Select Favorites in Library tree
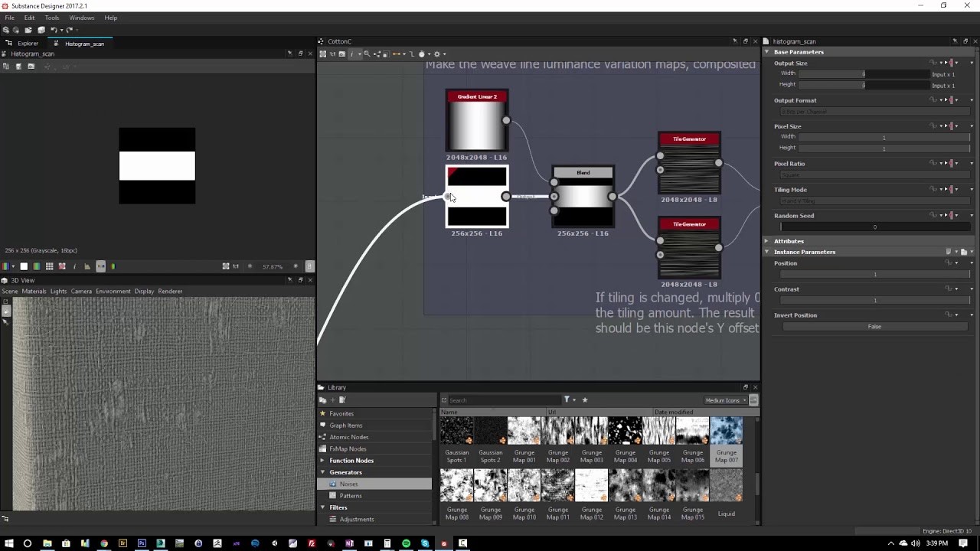The width and height of the screenshot is (980, 551). [341, 414]
